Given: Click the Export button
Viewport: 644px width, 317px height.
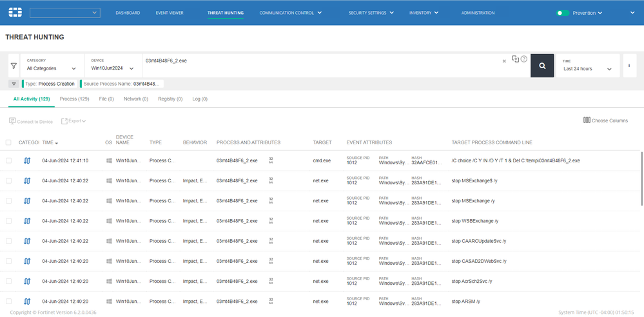Looking at the screenshot, I should (x=73, y=121).
